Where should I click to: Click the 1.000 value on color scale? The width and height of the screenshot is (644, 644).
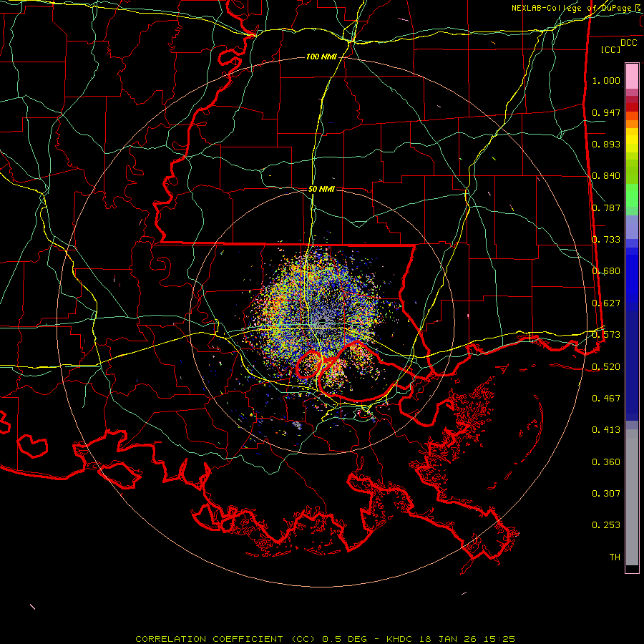(606, 80)
